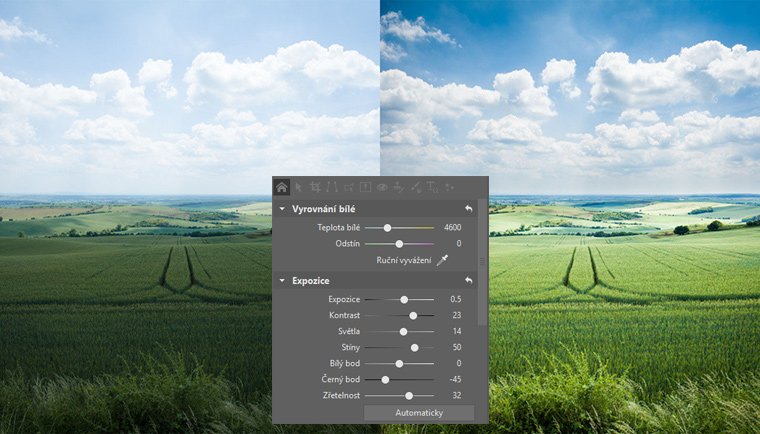Click the Černý bod slider handle
760x434 pixels.
pos(385,379)
